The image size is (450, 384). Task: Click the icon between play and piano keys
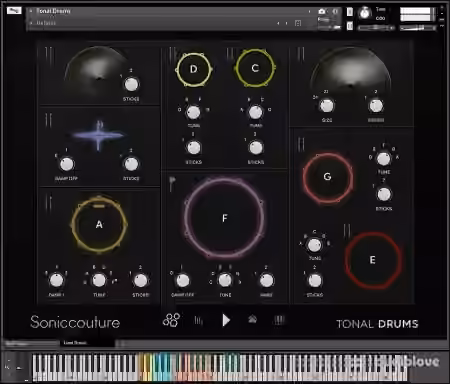pyautogui.click(x=252, y=319)
